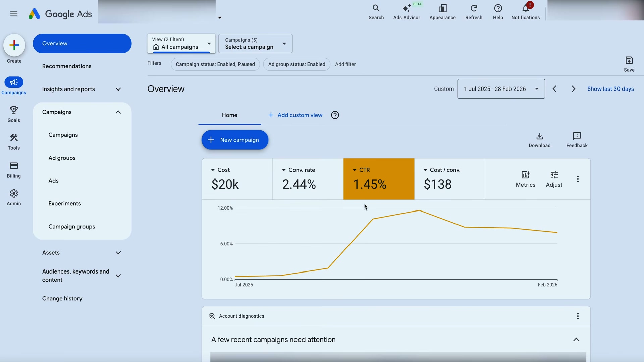
Task: Select the CTR metric card
Action: point(379,179)
